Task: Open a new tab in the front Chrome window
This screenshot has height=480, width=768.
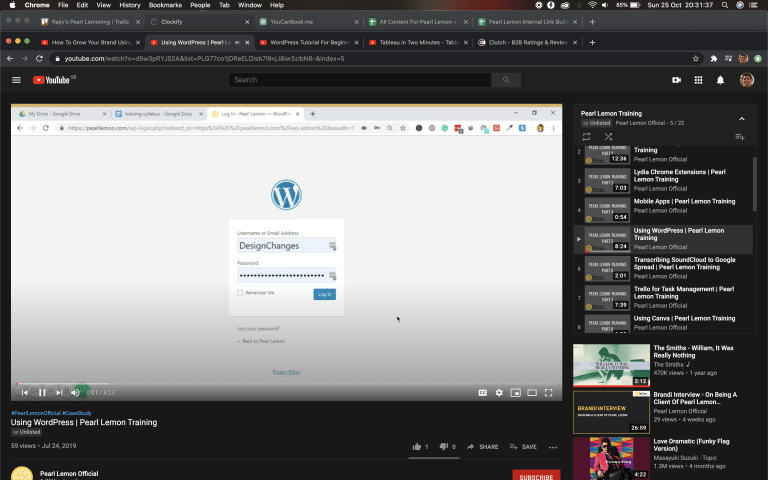Action: pos(592,43)
